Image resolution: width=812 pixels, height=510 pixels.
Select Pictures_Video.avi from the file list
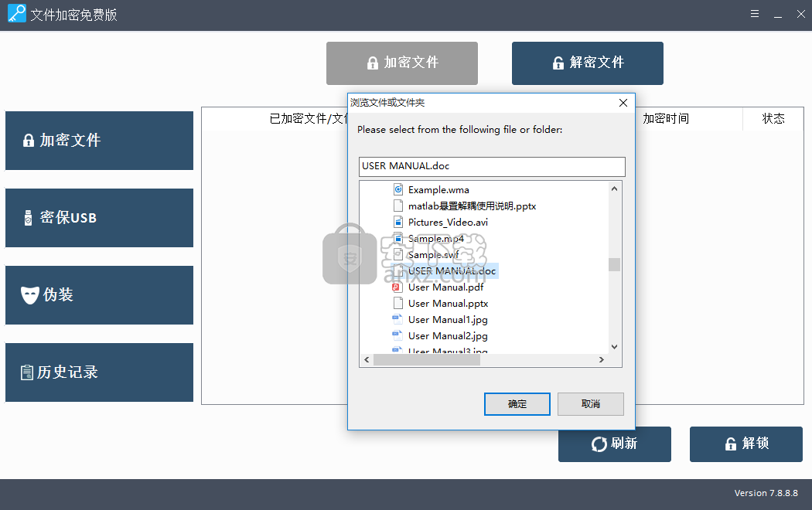point(449,222)
